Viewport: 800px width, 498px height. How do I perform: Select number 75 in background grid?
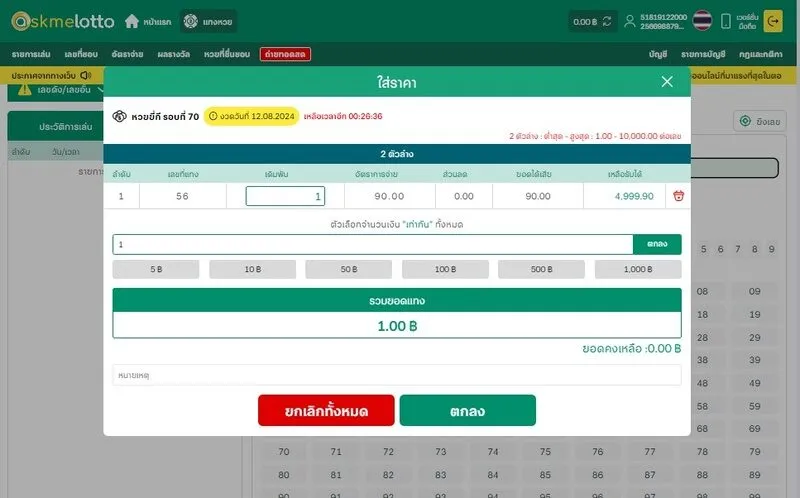pos(545,452)
